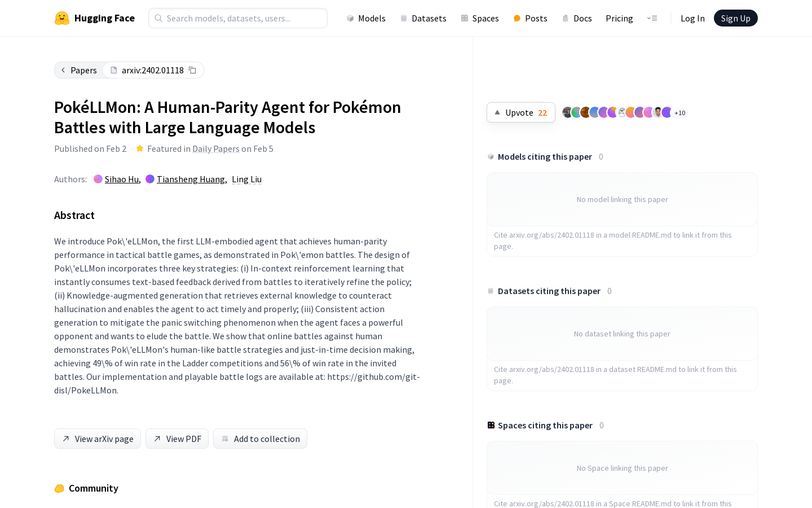Open author Sihao Hu's profile
Screen dimensions: 812x508
click(121, 179)
